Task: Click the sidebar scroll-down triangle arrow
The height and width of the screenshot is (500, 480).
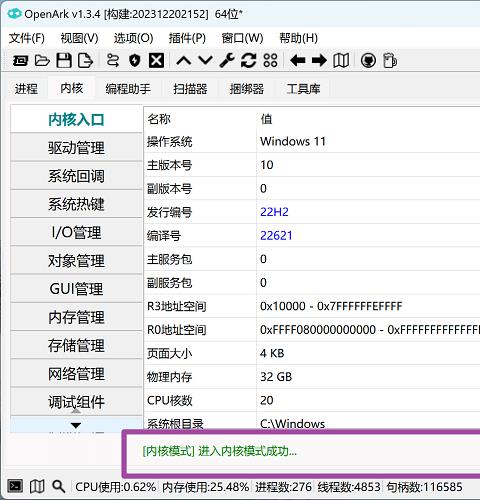Action: pyautogui.click(x=76, y=425)
